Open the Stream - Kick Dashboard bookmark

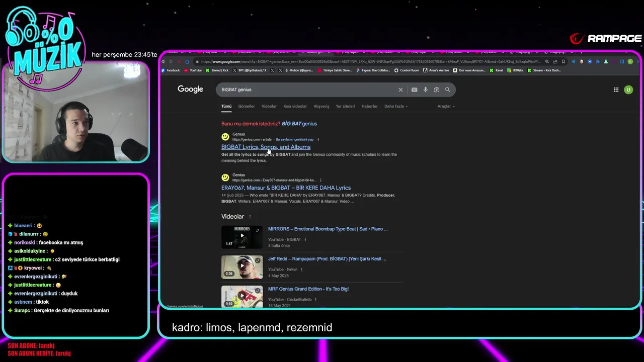(544, 70)
